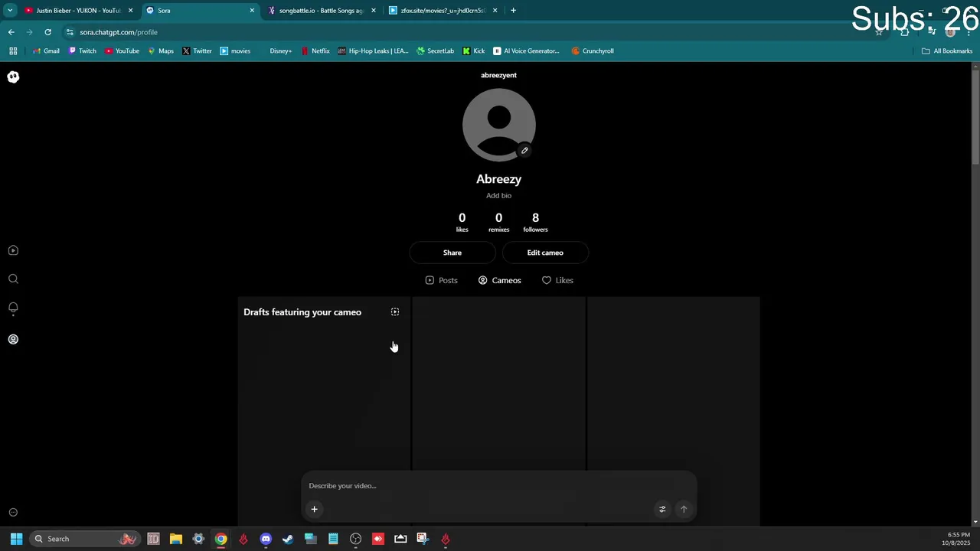Screen dimensions: 980x551
Task: Open the tab search dropdown arrow
Action: pyautogui.click(x=9, y=11)
